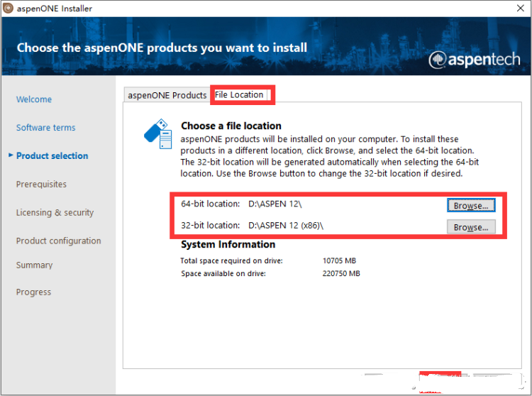This screenshot has width=532, height=396.
Task: Click the aspenONE Installer title bar icon
Action: click(x=8, y=8)
